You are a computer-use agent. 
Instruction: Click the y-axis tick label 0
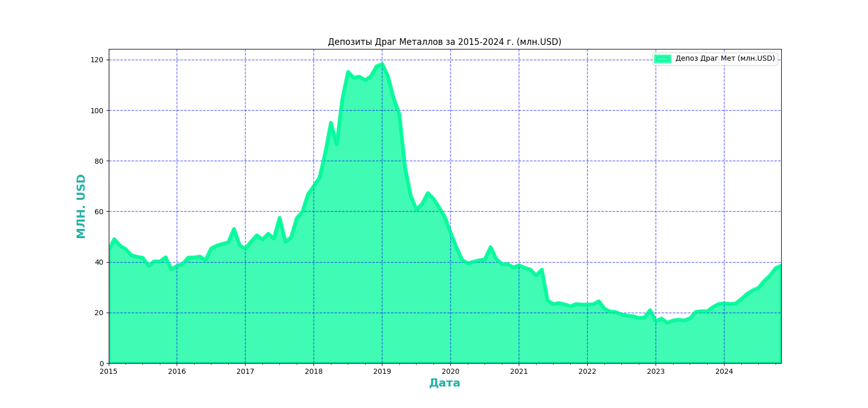pyautogui.click(x=101, y=364)
